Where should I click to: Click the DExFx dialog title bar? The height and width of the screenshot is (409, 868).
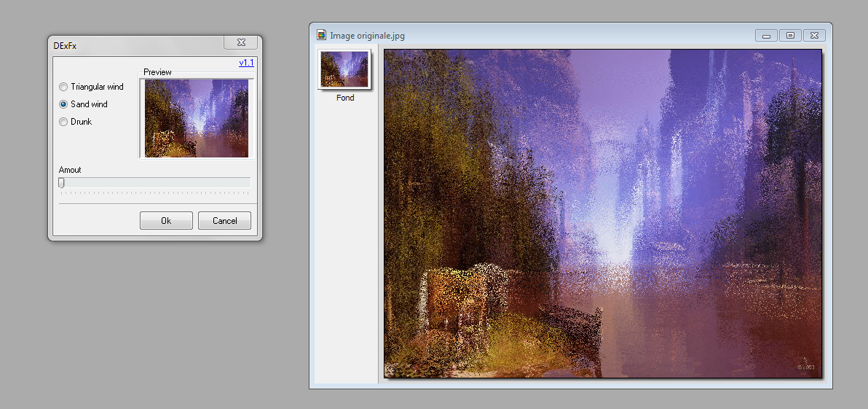click(131, 45)
